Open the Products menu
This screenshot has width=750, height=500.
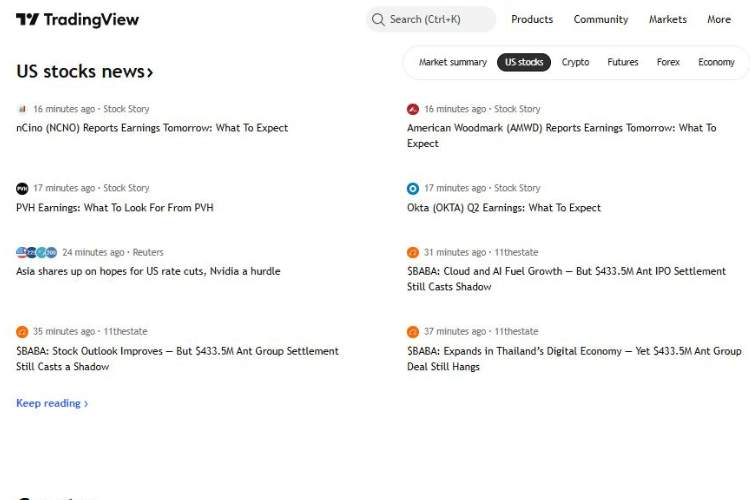[x=531, y=19]
